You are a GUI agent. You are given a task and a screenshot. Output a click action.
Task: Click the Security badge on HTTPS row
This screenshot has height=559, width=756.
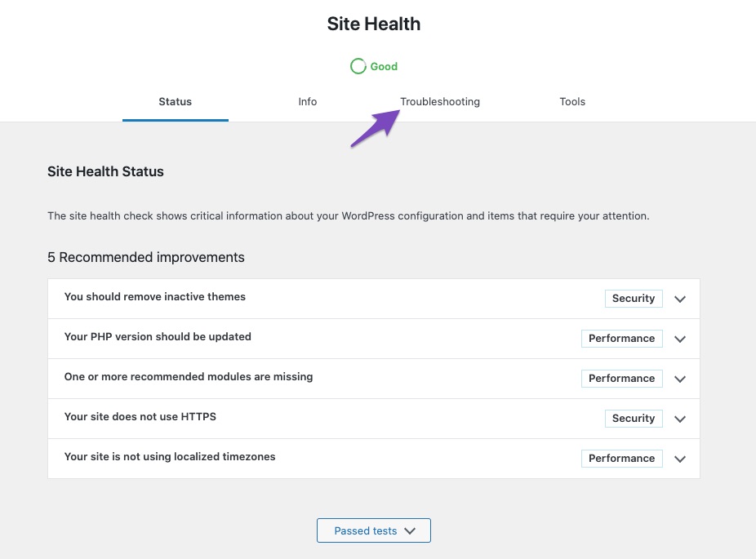coord(634,419)
